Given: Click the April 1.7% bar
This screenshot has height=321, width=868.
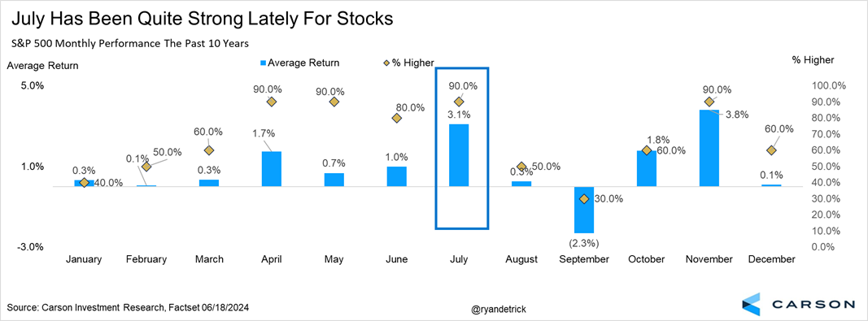Looking at the screenshot, I should [271, 169].
